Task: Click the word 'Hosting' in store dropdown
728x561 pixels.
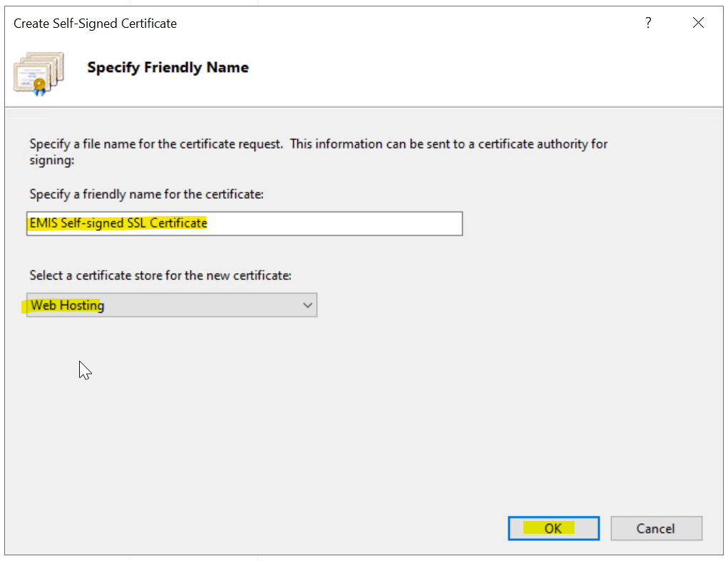Action: 82,305
